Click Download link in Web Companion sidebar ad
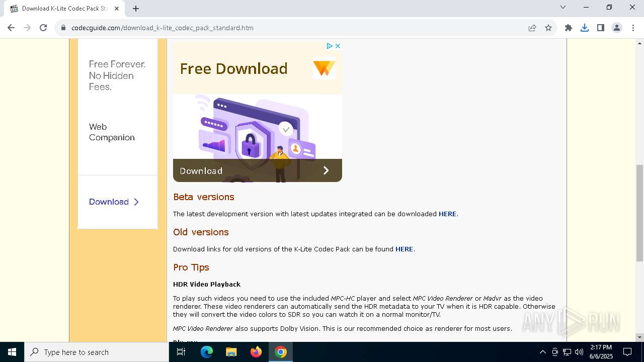 point(114,202)
